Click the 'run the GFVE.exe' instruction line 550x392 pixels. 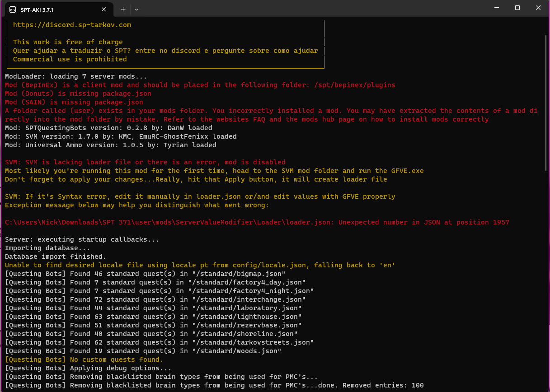click(214, 171)
